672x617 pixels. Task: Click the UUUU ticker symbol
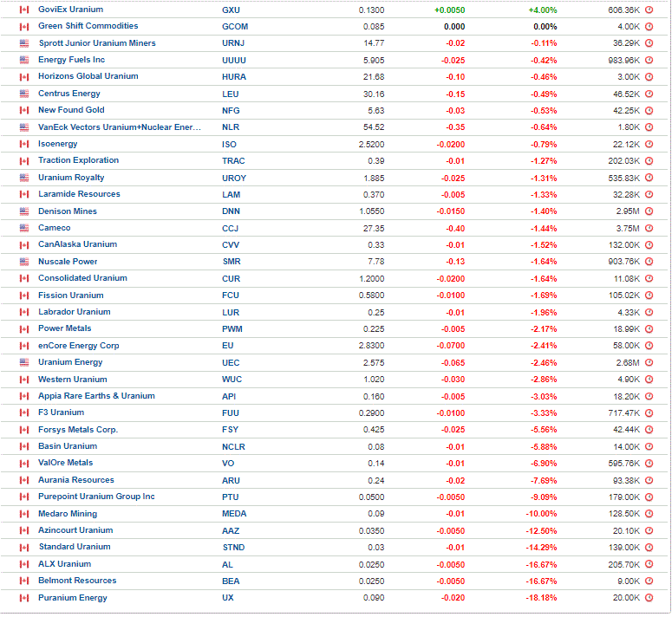pyautogui.click(x=234, y=61)
